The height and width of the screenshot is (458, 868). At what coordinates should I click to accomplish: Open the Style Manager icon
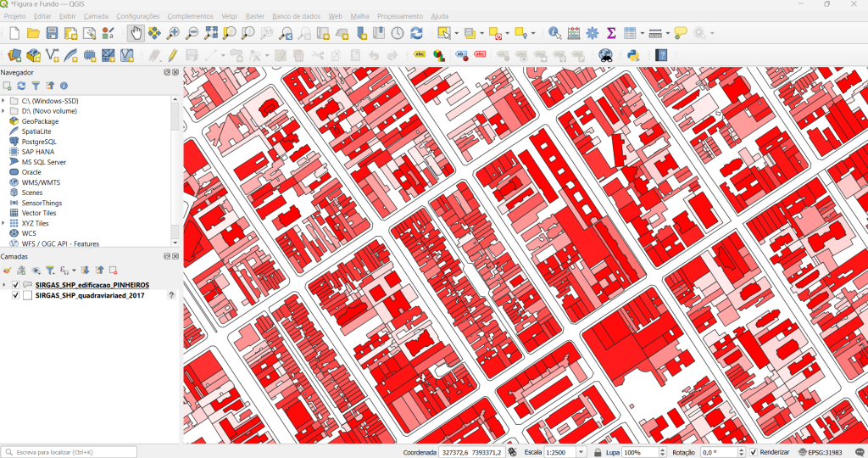108,33
